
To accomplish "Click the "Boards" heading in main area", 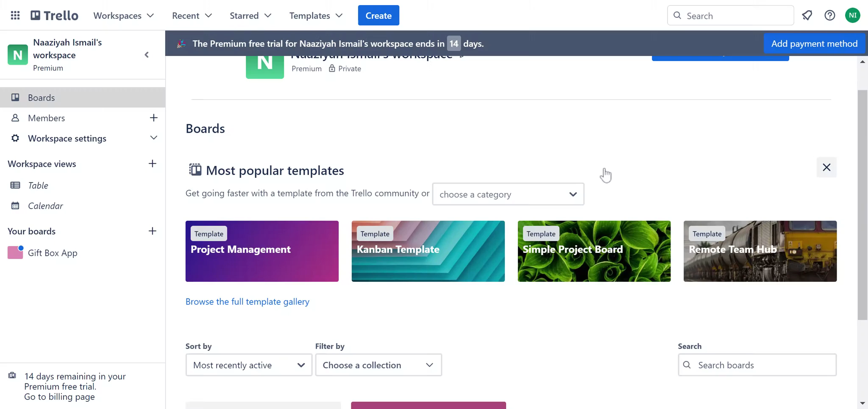I will click(205, 129).
